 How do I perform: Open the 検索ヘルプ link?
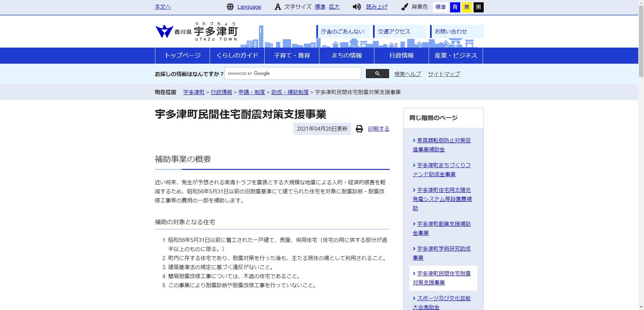click(407, 74)
